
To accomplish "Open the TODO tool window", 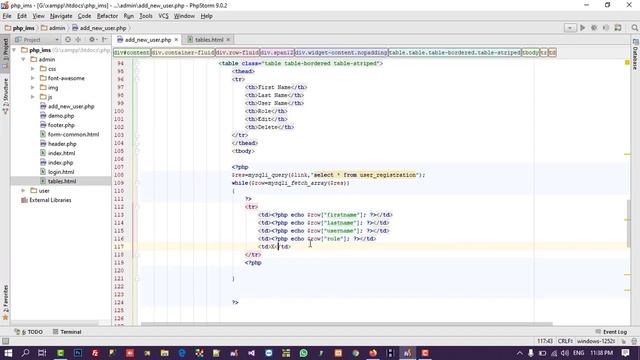I will tap(29, 332).
